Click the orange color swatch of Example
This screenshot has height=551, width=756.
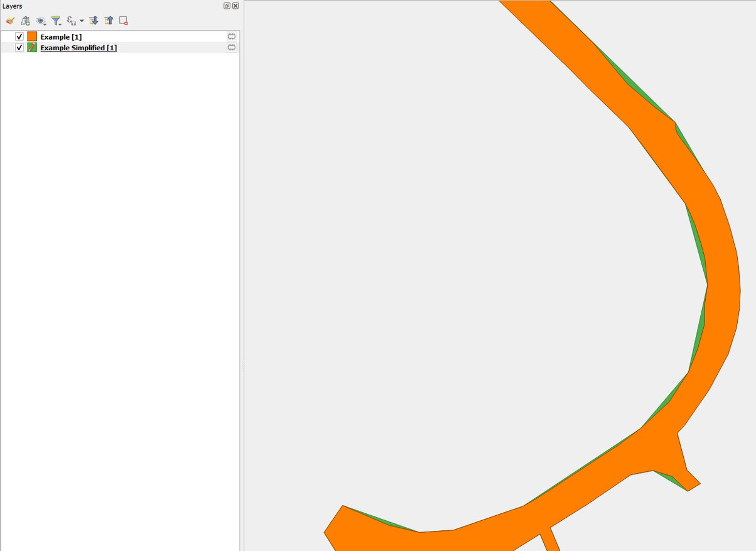click(x=31, y=36)
